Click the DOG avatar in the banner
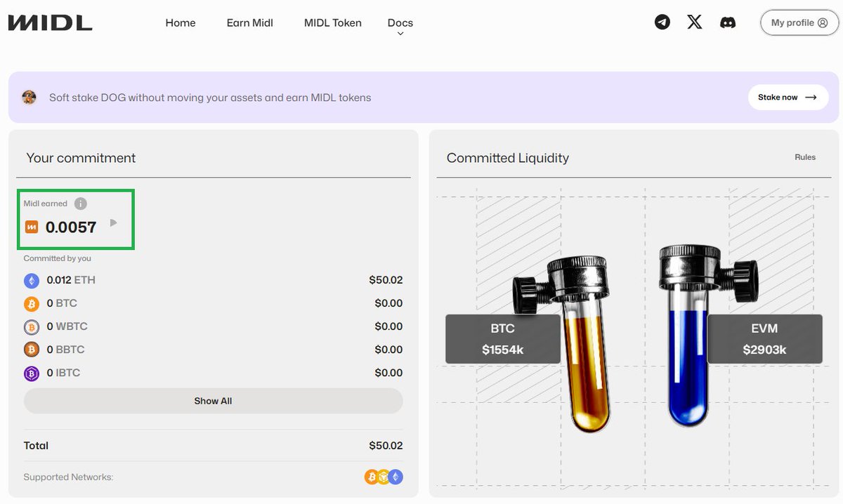 29,98
